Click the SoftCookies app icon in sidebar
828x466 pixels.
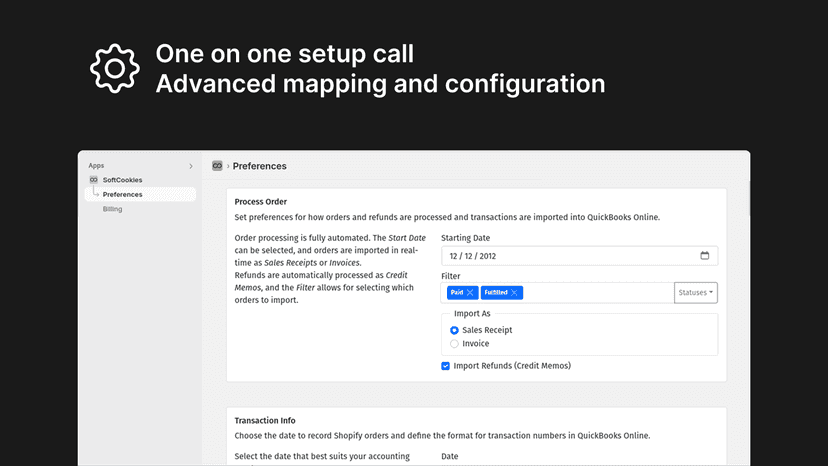(x=93, y=180)
